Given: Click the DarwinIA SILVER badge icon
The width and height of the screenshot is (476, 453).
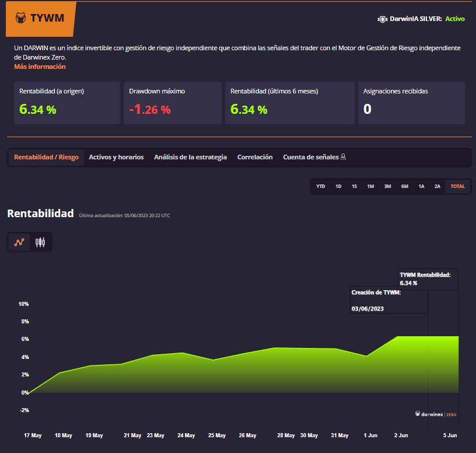Looking at the screenshot, I should 382,19.
